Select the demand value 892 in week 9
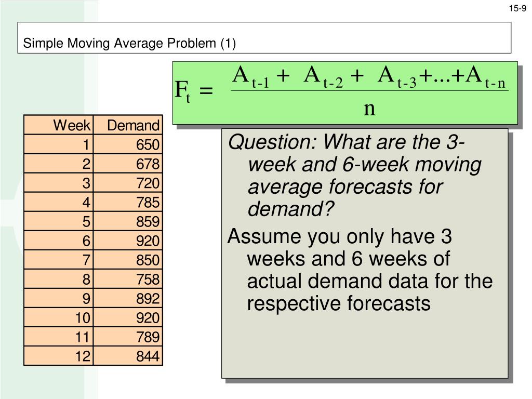 coord(128,298)
